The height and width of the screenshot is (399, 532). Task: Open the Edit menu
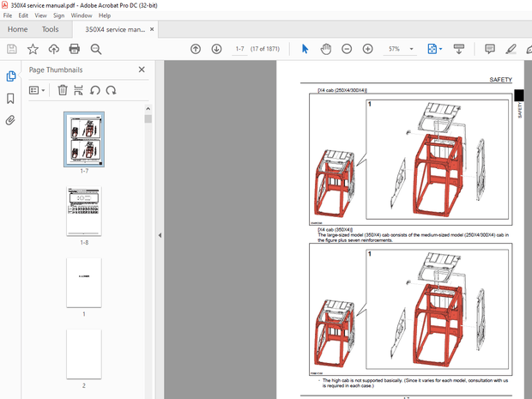23,15
